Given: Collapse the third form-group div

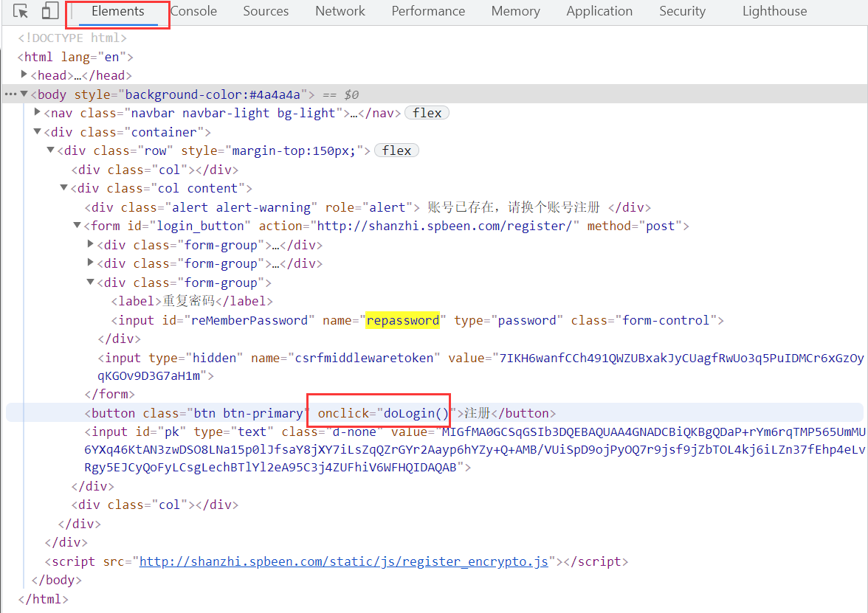Looking at the screenshot, I should point(90,282).
